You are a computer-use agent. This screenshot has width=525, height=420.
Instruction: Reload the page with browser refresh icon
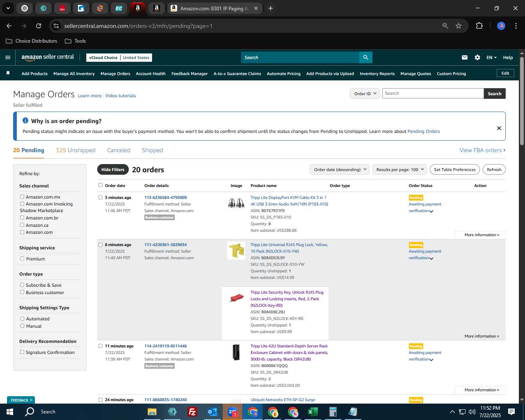39,26
